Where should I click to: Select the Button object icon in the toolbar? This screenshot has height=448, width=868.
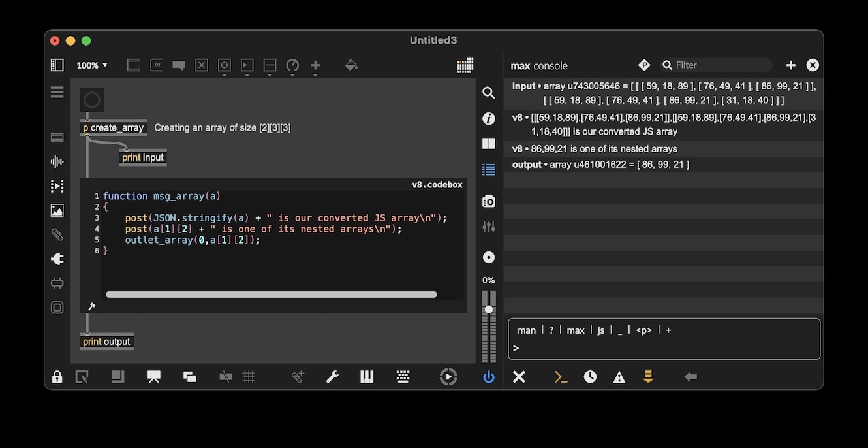click(224, 65)
